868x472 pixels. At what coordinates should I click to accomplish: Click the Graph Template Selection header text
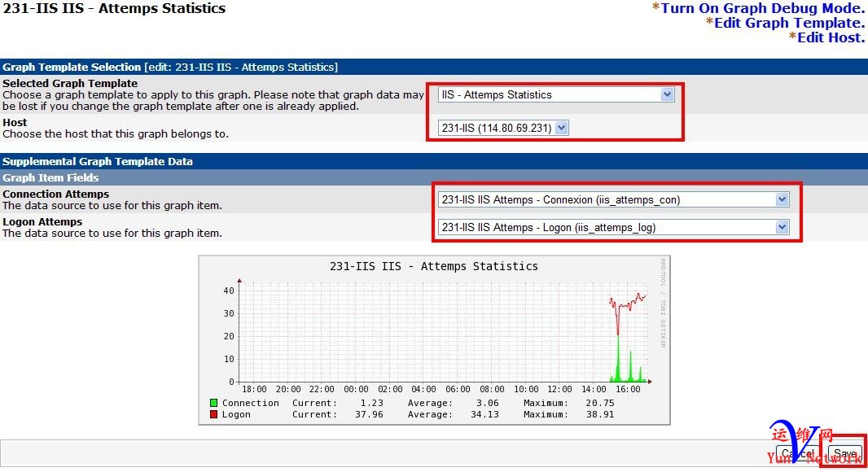[x=72, y=67]
